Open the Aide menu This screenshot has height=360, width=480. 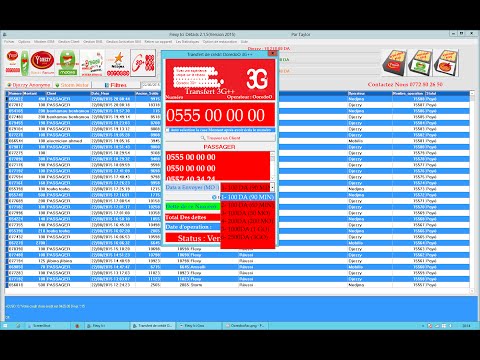click(x=244, y=42)
